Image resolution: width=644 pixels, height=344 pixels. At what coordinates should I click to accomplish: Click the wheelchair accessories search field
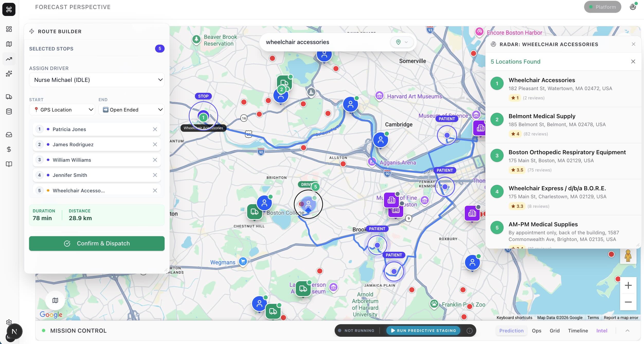325,42
